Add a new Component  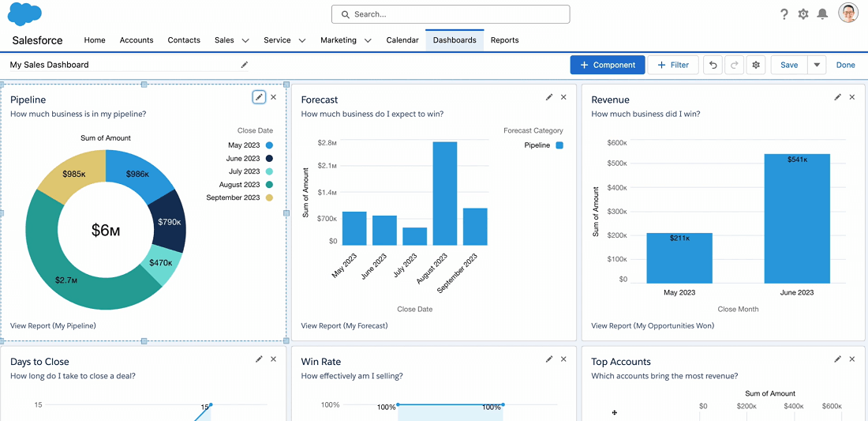click(608, 65)
